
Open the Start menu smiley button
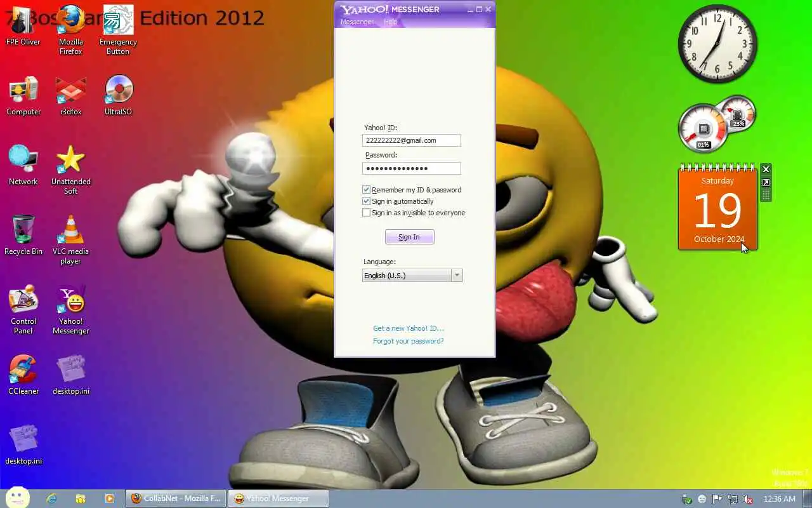(x=17, y=498)
